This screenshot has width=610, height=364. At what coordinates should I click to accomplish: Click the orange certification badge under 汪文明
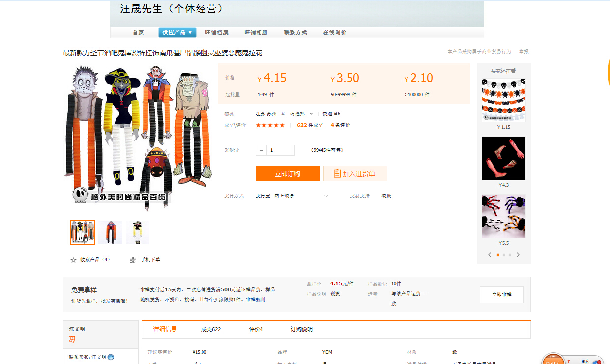tap(72, 339)
